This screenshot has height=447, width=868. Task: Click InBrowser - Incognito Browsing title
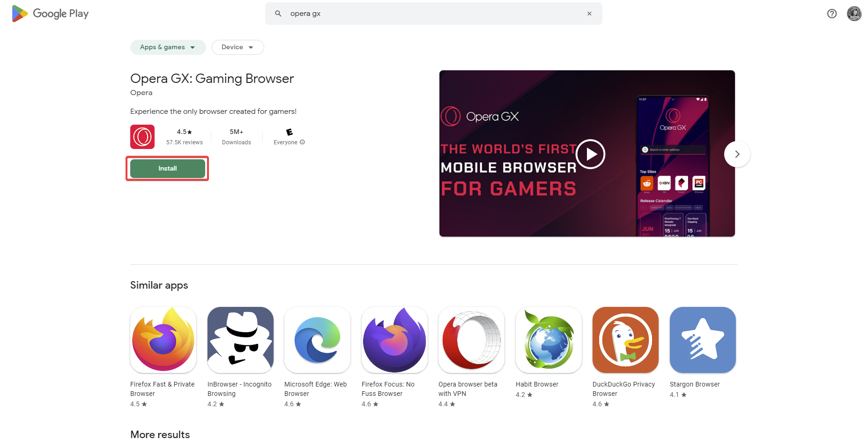[239, 389]
